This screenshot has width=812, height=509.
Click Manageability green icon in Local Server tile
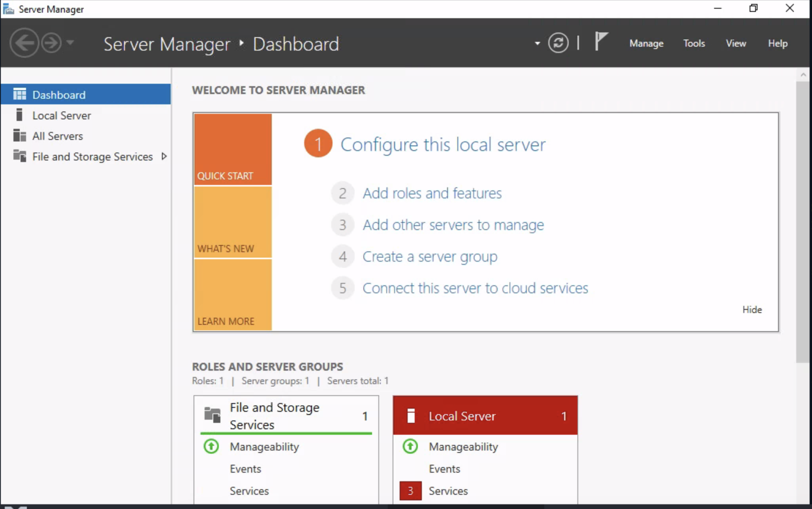point(410,447)
